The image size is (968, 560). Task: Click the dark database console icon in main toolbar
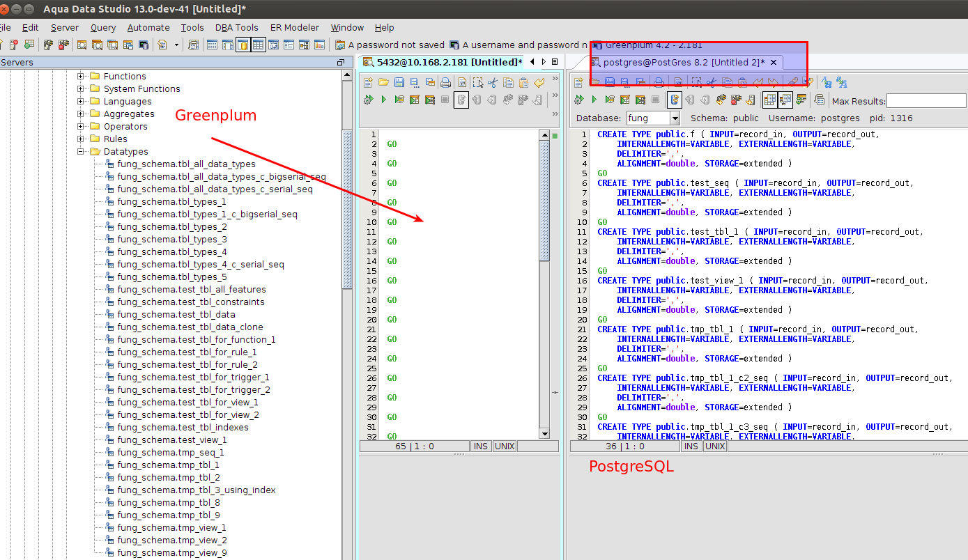click(143, 45)
